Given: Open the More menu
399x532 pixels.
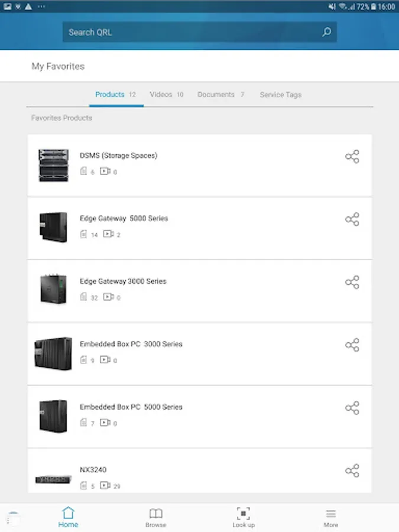Looking at the screenshot, I should pos(331,518).
